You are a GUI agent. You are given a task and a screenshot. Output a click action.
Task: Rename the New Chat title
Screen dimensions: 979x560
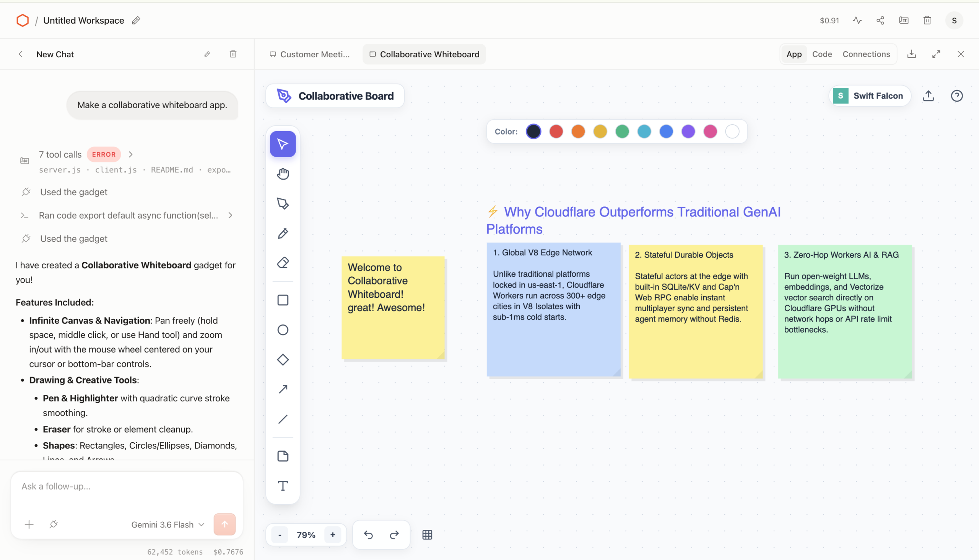(207, 54)
